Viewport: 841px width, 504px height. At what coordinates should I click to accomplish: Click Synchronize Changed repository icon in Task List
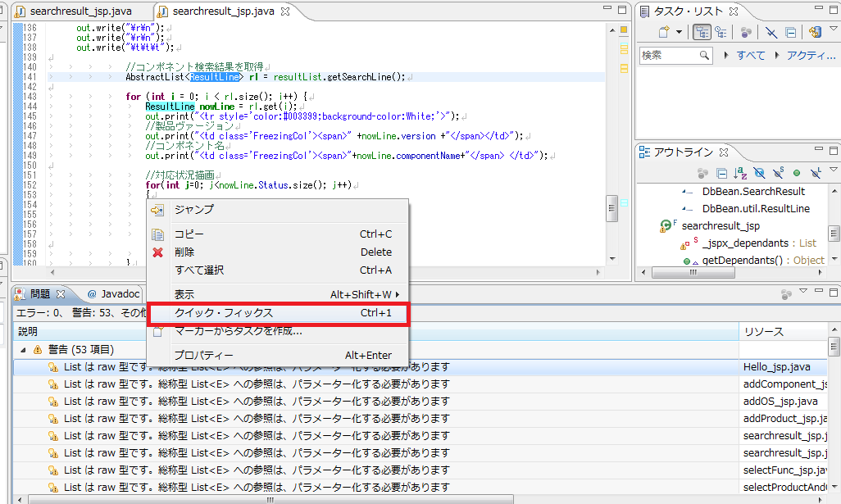816,32
